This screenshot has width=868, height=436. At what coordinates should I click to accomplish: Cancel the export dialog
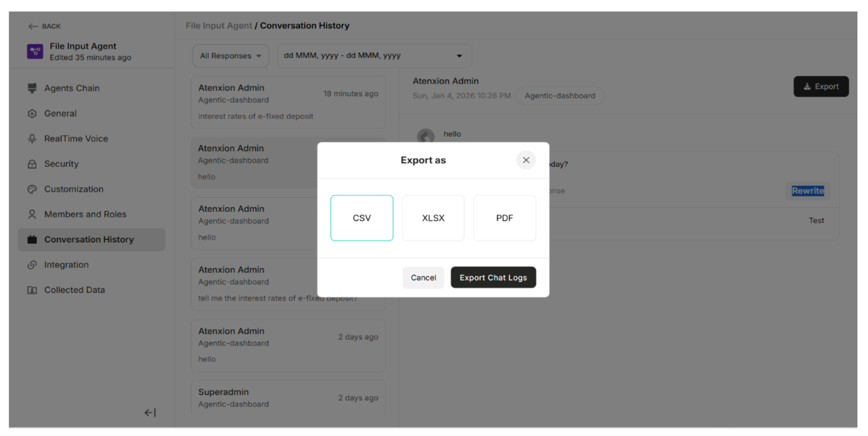click(x=423, y=277)
